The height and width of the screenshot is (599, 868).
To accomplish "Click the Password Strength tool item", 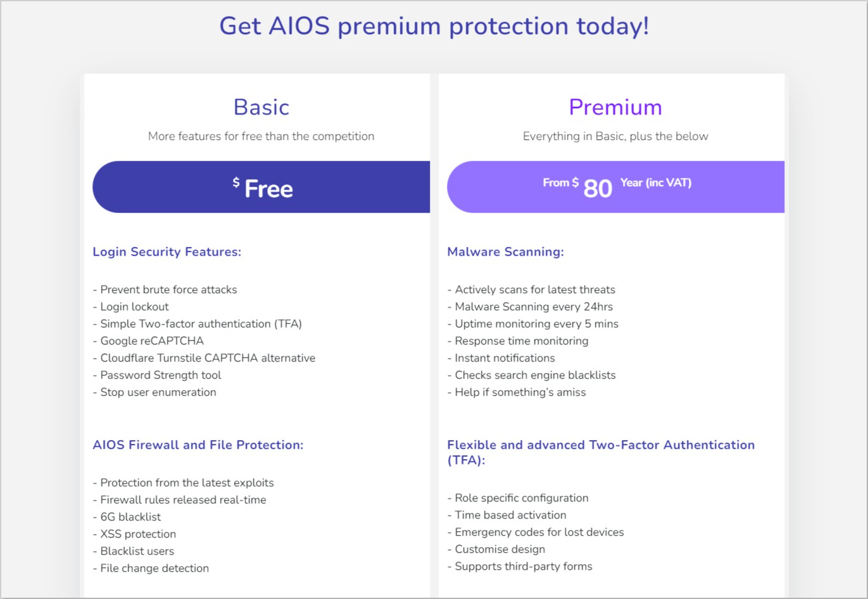I will [x=157, y=375].
